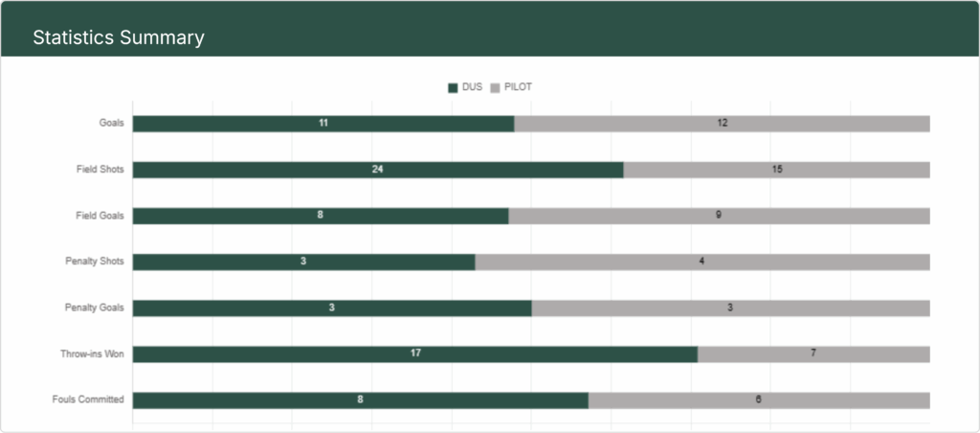Select the DUS Goals bar showing 11
Screen dimensions: 980x433
coord(323,124)
